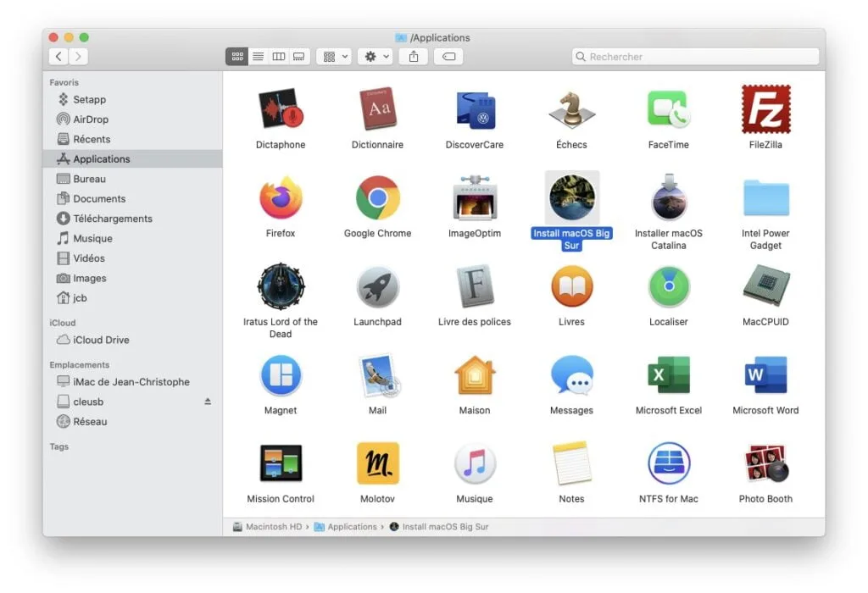Select the Maison home app icon
The image size is (868, 593).
pos(475,375)
